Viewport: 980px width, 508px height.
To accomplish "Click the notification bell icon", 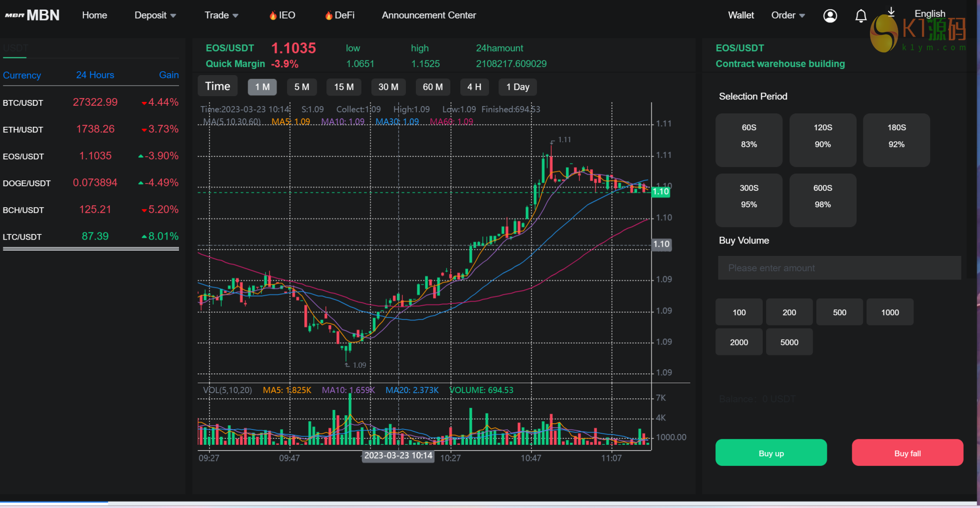I will (861, 16).
